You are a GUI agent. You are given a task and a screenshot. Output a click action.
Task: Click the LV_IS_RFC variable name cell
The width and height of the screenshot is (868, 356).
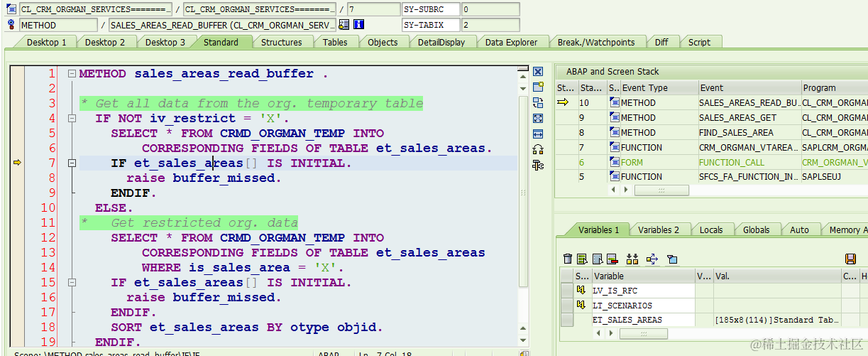pos(642,291)
